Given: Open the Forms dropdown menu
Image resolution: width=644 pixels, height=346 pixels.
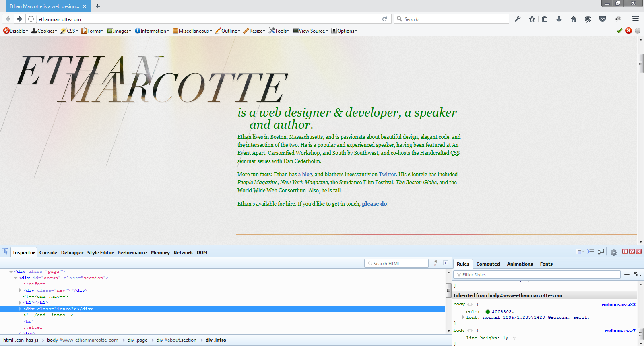Looking at the screenshot, I should (93, 31).
